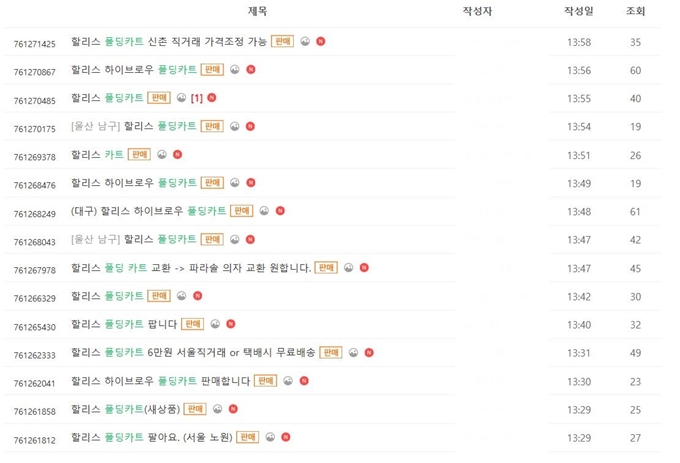Click red N badge on post 761270867
This screenshot has width=680, height=463.
pos(251,69)
